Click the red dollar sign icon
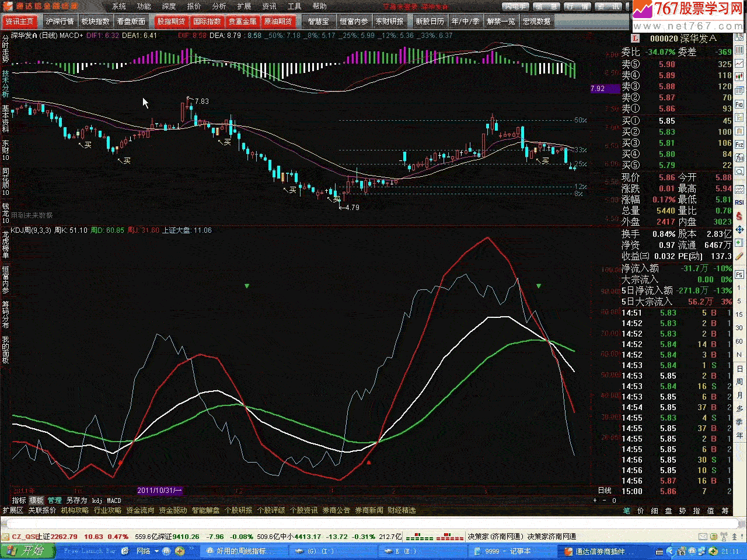 (739, 216)
